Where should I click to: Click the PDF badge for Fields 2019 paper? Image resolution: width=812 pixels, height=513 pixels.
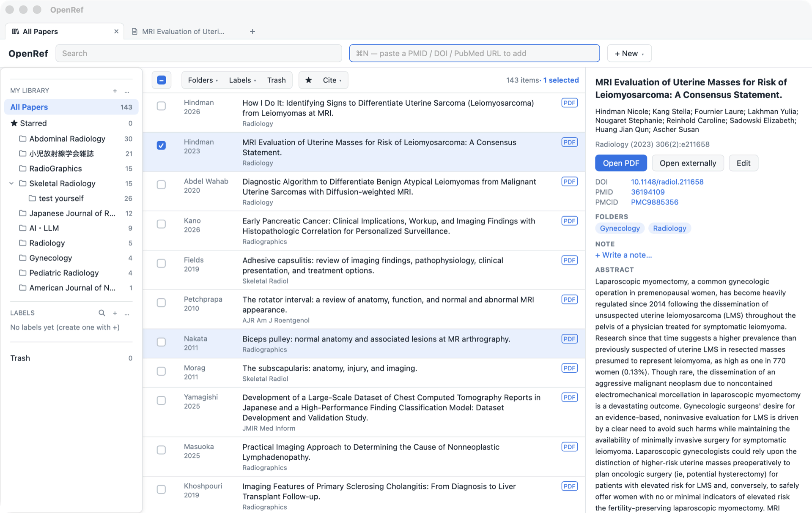[x=570, y=260]
